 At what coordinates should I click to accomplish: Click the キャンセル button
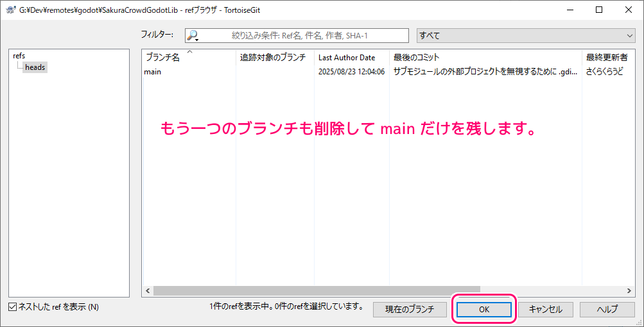click(x=545, y=309)
